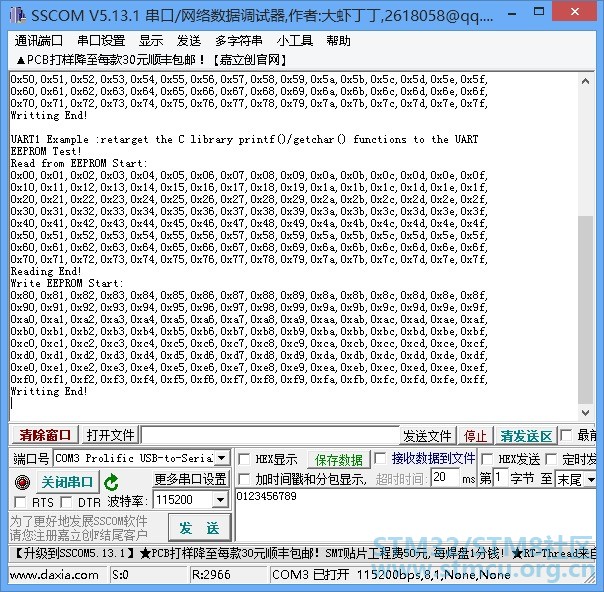Screen dimensions: 604x592
Task: Click the 'Reading End!' line in output
Action: pos(46,271)
